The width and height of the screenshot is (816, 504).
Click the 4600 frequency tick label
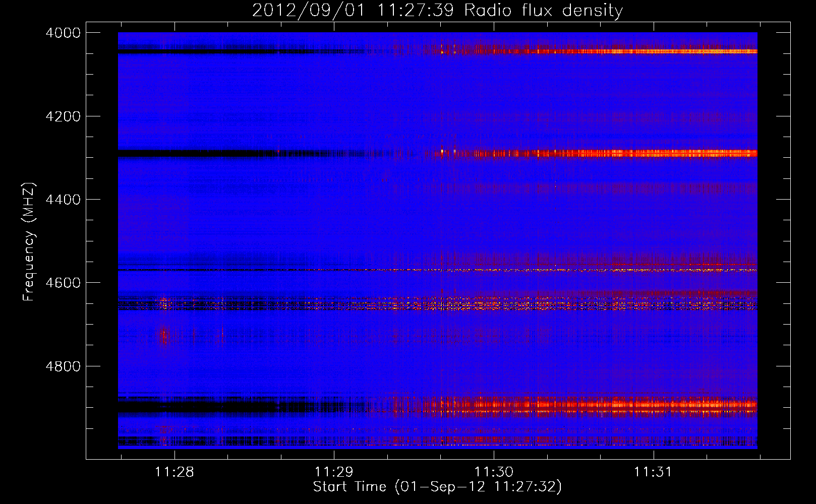(63, 283)
